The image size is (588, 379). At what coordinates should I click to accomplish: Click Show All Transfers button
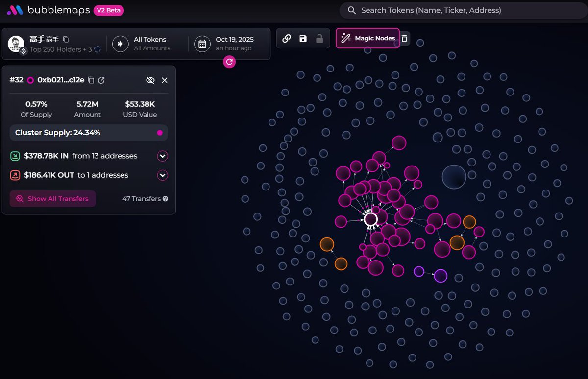(x=53, y=199)
